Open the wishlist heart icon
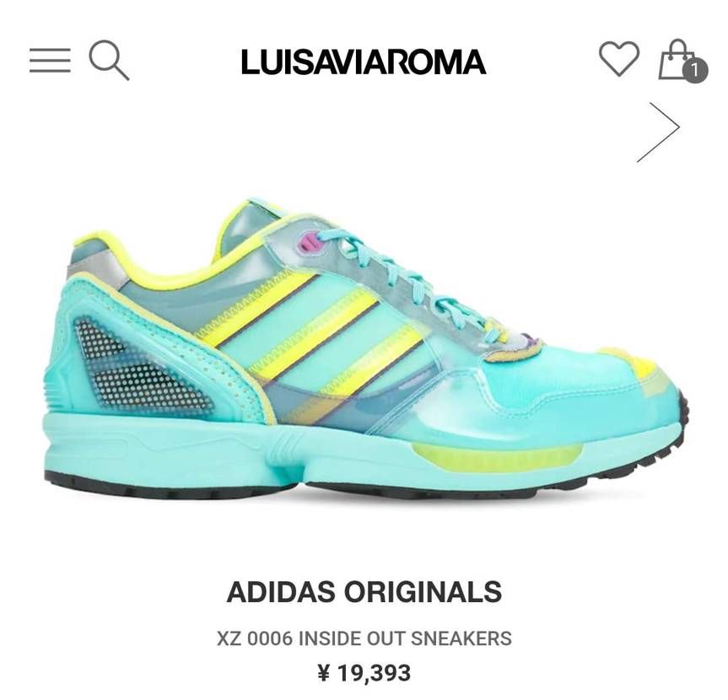 (619, 58)
